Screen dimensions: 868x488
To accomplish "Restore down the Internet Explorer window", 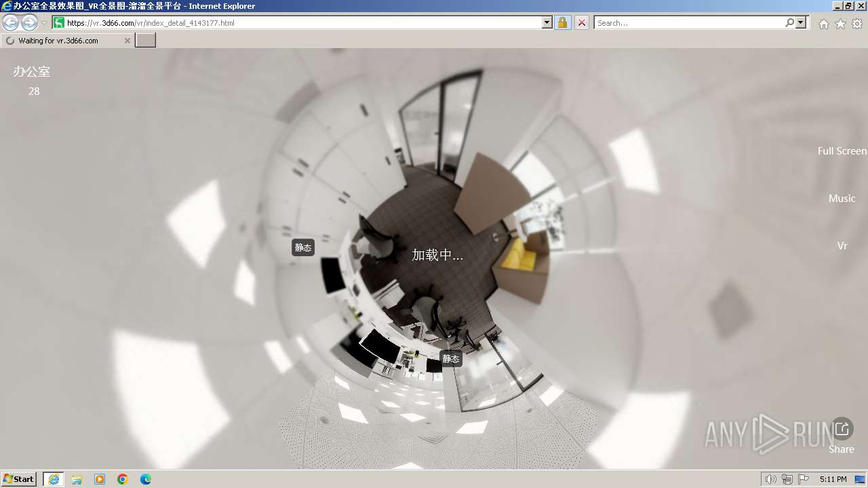I will (x=849, y=6).
